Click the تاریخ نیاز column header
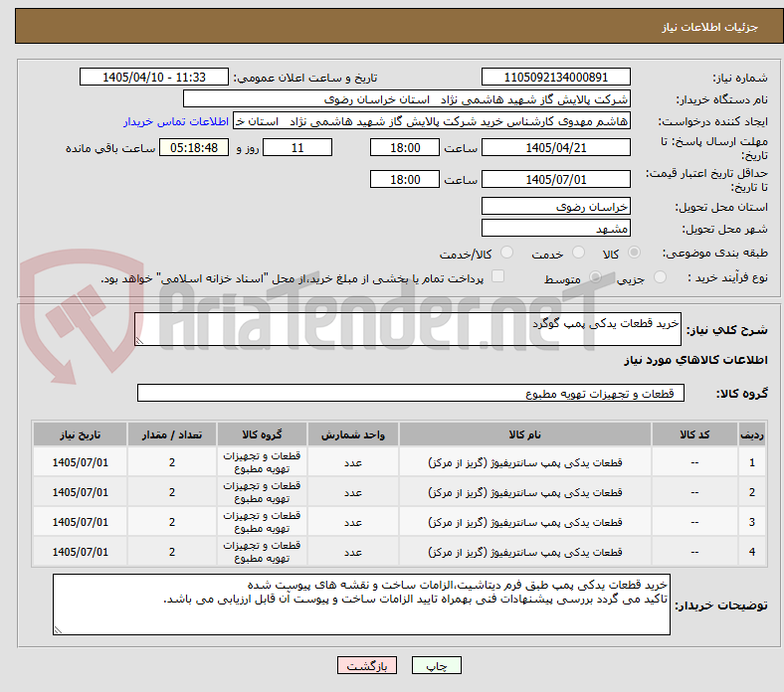This screenshot has height=692, width=784. [x=80, y=434]
